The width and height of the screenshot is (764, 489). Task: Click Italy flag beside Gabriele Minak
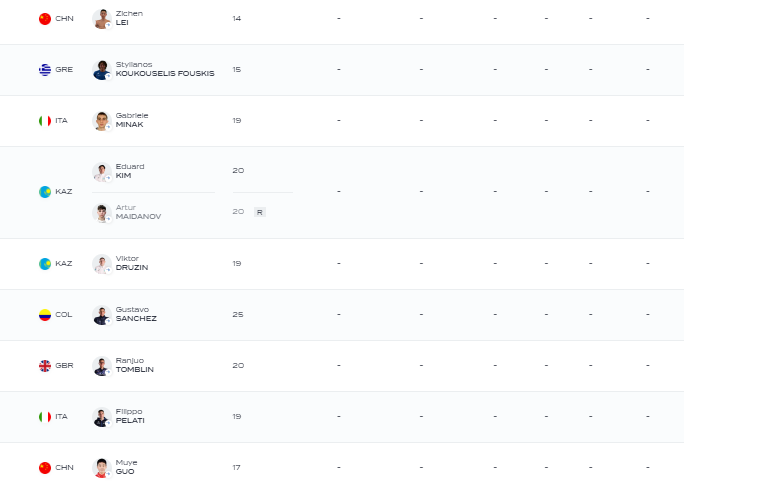click(45, 121)
